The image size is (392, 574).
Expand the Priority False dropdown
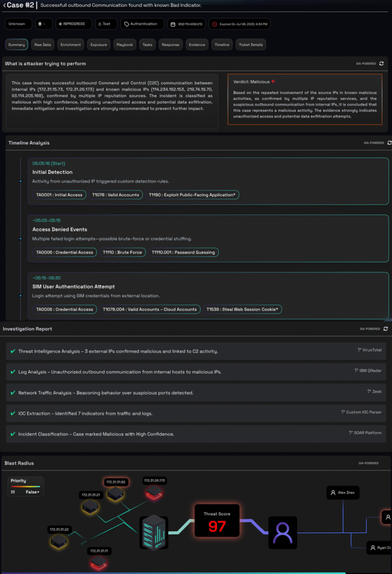pos(33,492)
